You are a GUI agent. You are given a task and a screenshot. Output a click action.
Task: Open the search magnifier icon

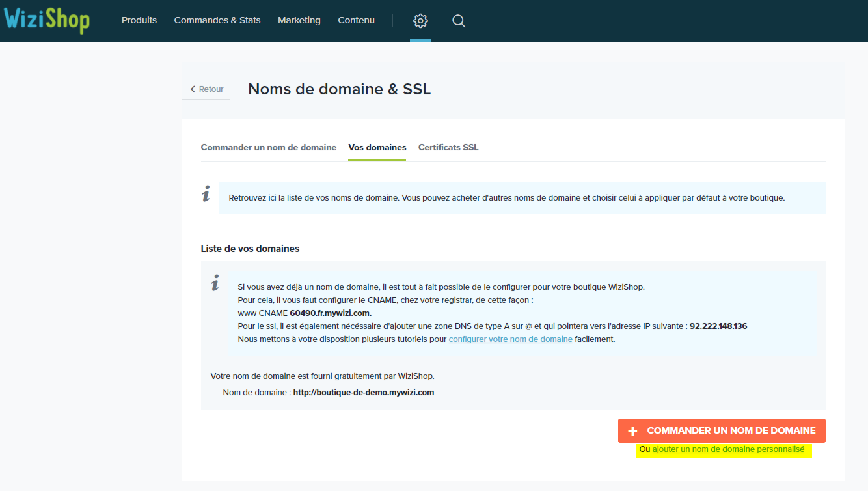click(459, 21)
